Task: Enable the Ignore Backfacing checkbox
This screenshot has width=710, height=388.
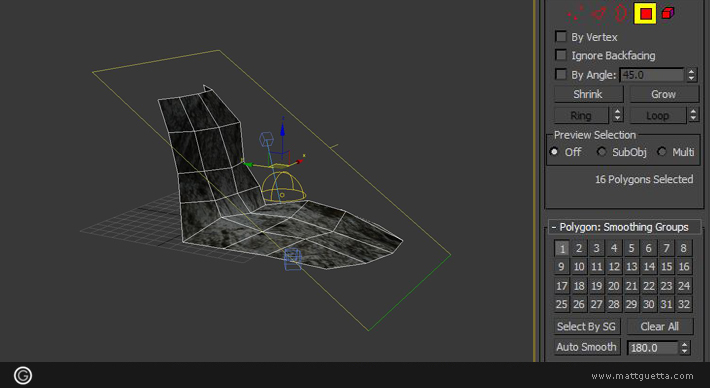Action: coord(561,55)
